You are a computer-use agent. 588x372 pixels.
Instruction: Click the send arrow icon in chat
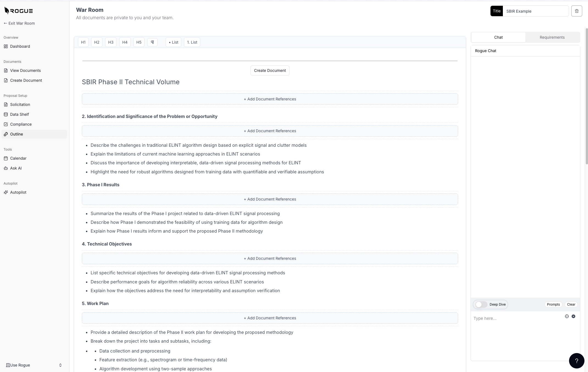click(573, 316)
